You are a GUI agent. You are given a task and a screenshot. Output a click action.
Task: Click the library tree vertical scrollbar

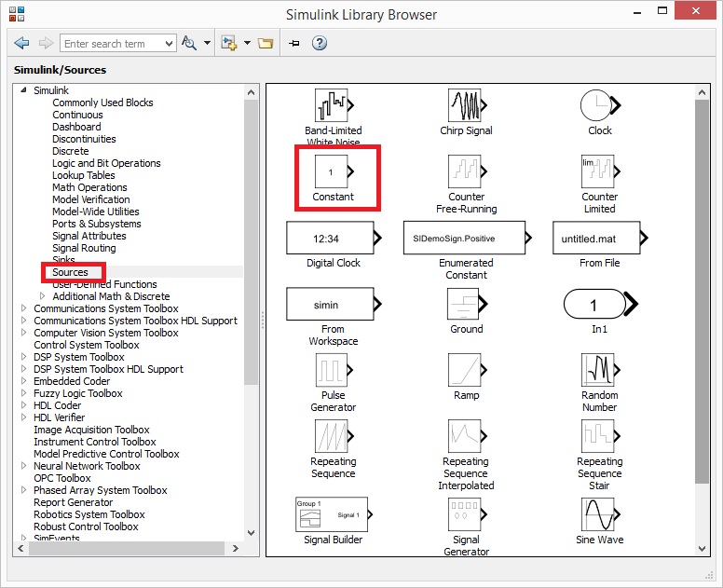(251, 242)
